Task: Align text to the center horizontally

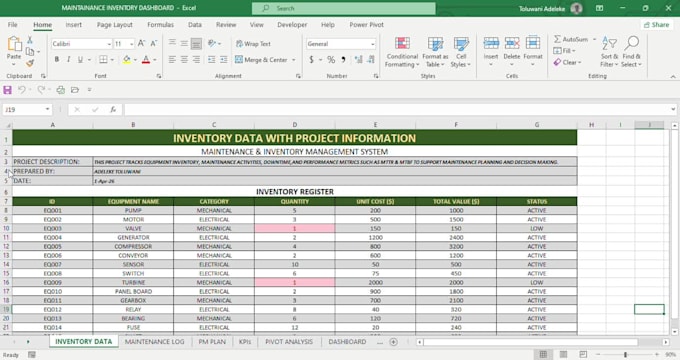Action: pyautogui.click(x=184, y=59)
